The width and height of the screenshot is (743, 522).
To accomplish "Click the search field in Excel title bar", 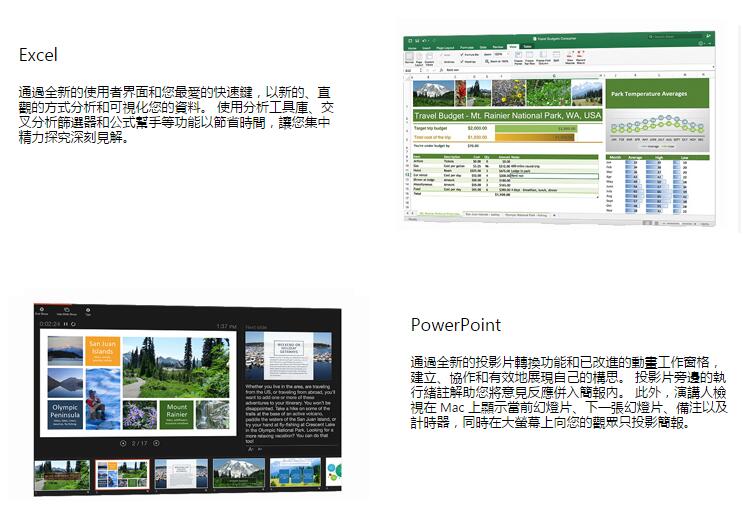I will [x=675, y=36].
